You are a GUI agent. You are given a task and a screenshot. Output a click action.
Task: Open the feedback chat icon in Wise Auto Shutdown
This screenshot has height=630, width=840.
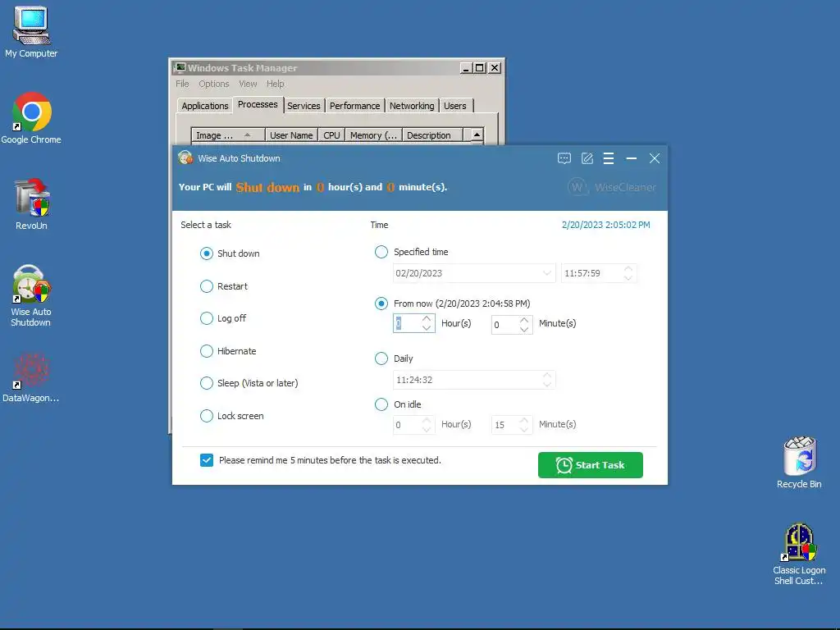pyautogui.click(x=564, y=158)
